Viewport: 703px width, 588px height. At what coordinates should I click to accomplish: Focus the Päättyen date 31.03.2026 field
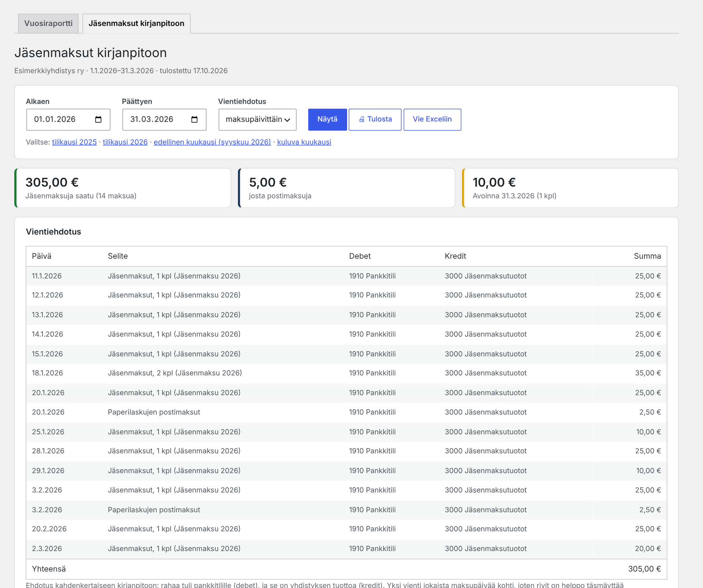tap(164, 120)
